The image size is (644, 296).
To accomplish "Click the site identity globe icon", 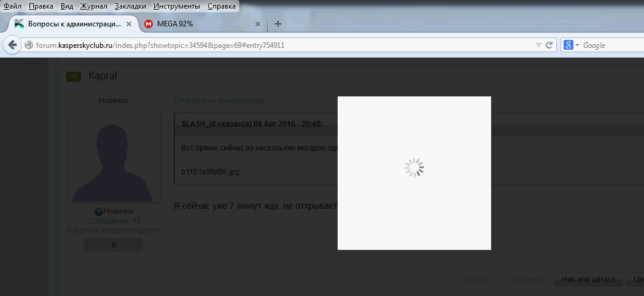I will pyautogui.click(x=29, y=45).
